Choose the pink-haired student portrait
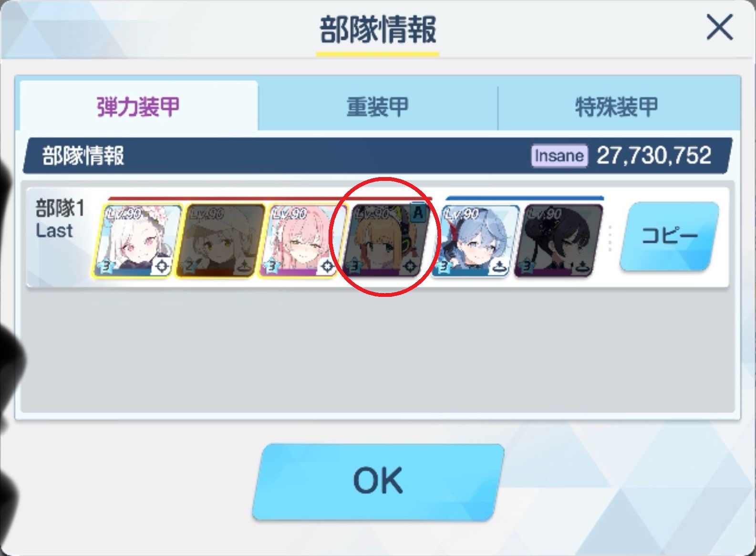756x556 pixels. (302, 241)
